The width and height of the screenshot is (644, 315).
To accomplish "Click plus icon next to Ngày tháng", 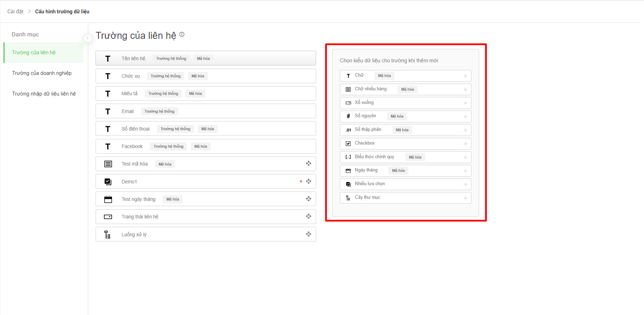I will point(465,171).
